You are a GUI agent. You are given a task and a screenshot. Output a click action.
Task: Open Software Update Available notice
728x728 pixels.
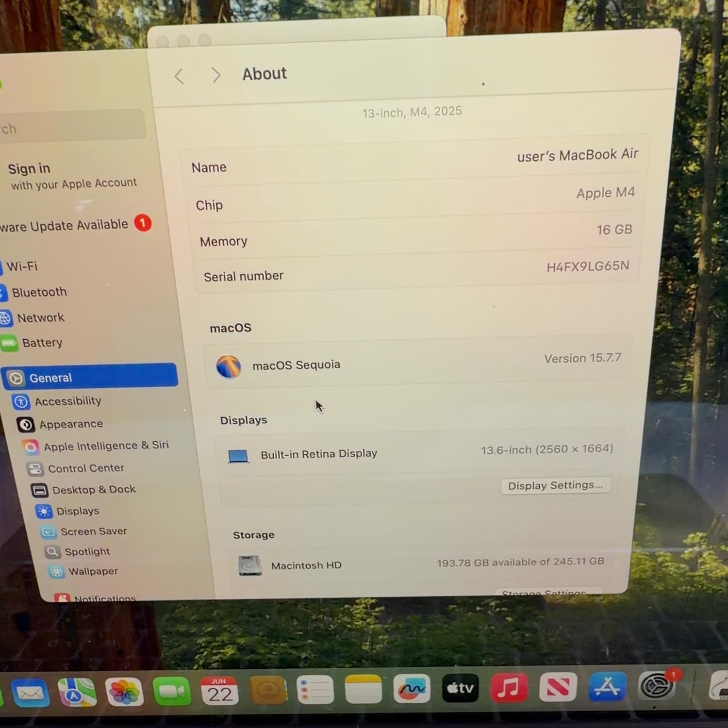coord(76,225)
